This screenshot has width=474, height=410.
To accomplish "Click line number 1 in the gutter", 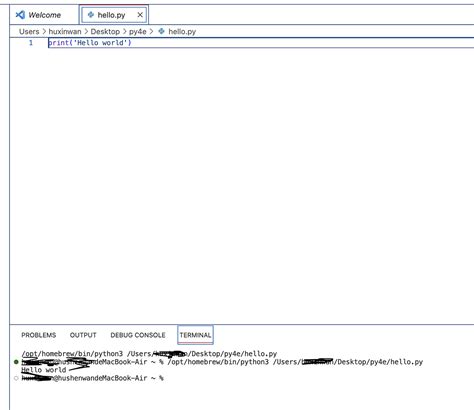I will (x=31, y=43).
